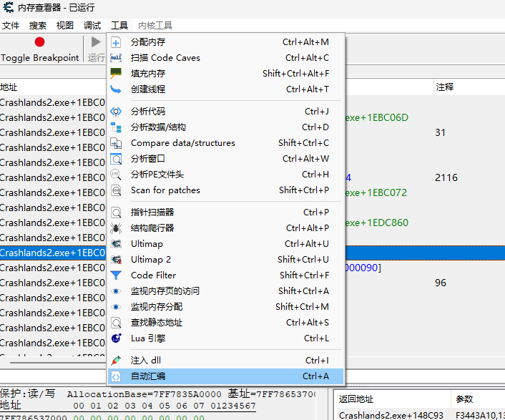Choose 分析代码 menu entry
505x420 pixels.
click(x=226, y=112)
